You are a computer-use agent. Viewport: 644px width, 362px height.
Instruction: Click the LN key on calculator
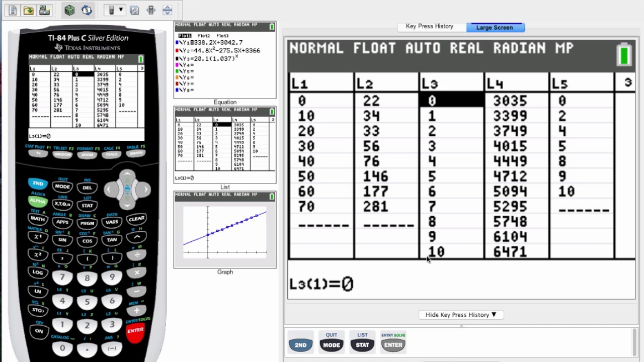pos(38,291)
